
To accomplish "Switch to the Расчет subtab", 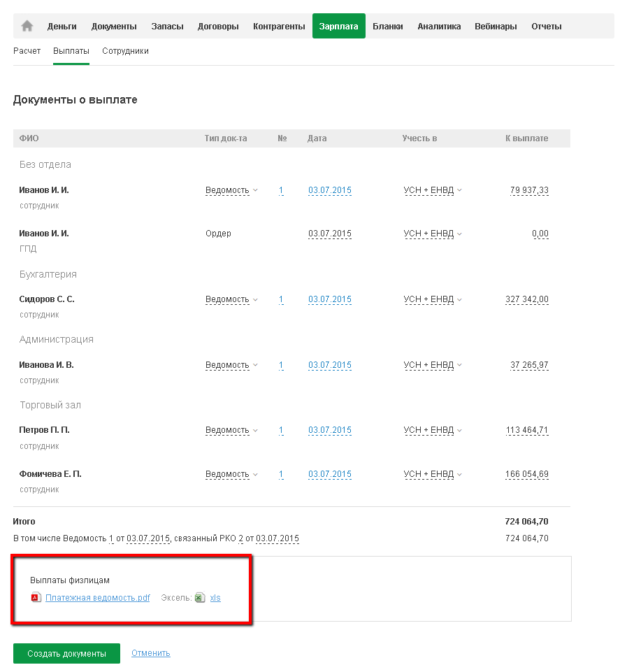I will (x=27, y=51).
